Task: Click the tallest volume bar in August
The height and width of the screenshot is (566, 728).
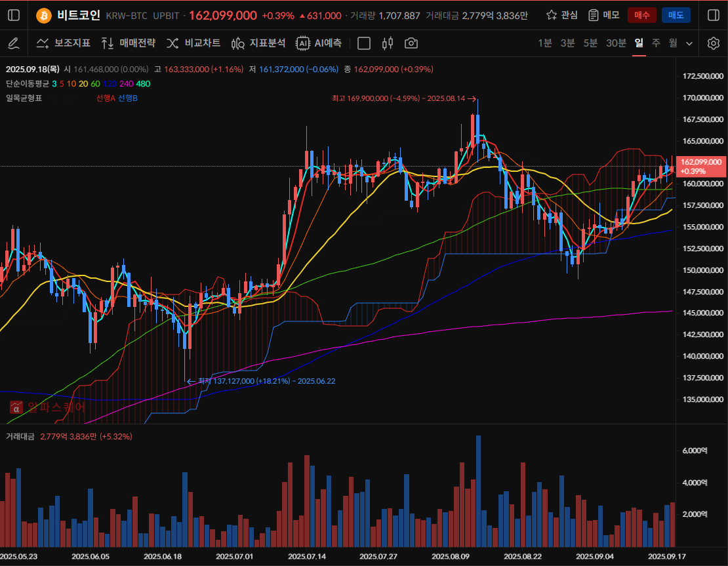Action: 478,491
